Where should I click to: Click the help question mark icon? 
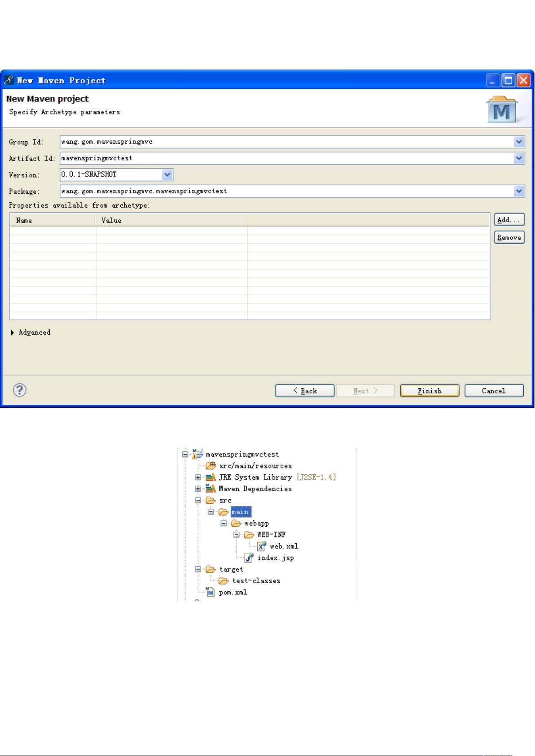click(x=20, y=390)
